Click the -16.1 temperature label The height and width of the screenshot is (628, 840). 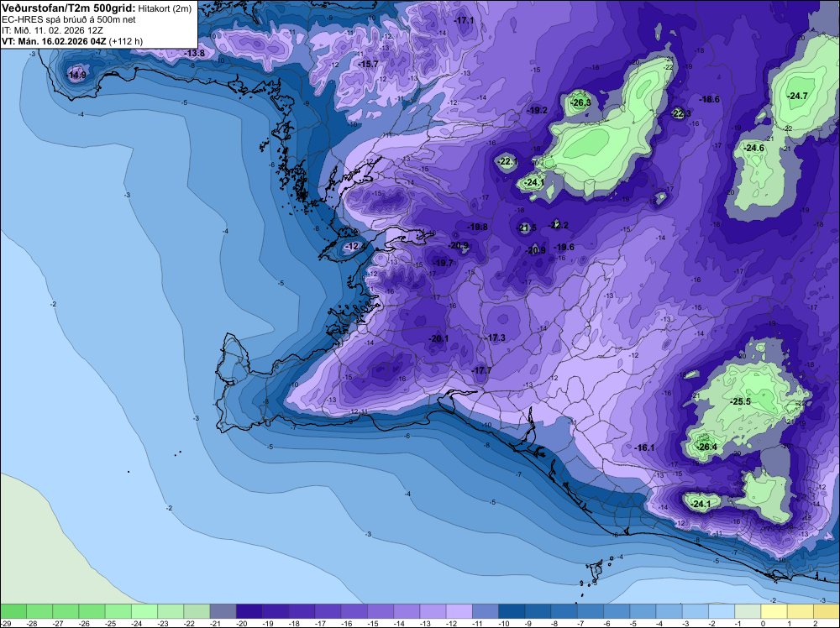(x=644, y=447)
